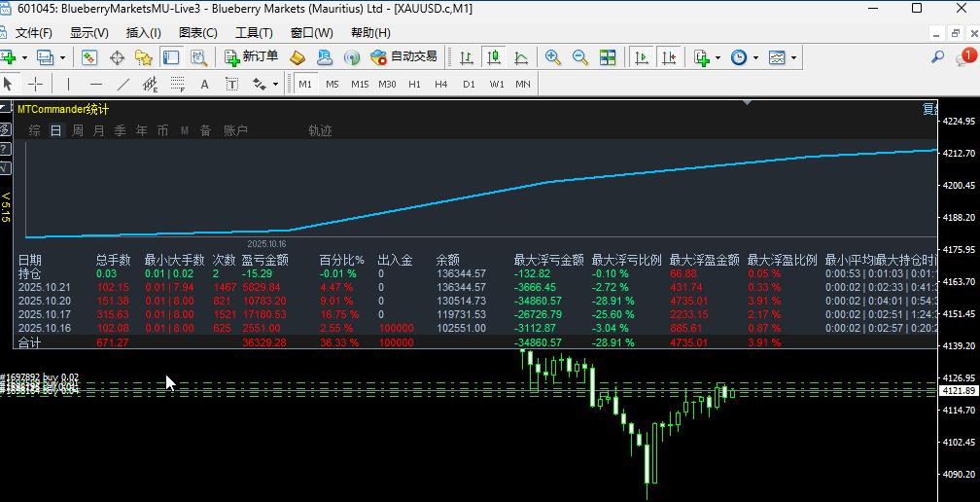Toggle chart auto scroll
This screenshot has height=502, width=980.
[642, 57]
